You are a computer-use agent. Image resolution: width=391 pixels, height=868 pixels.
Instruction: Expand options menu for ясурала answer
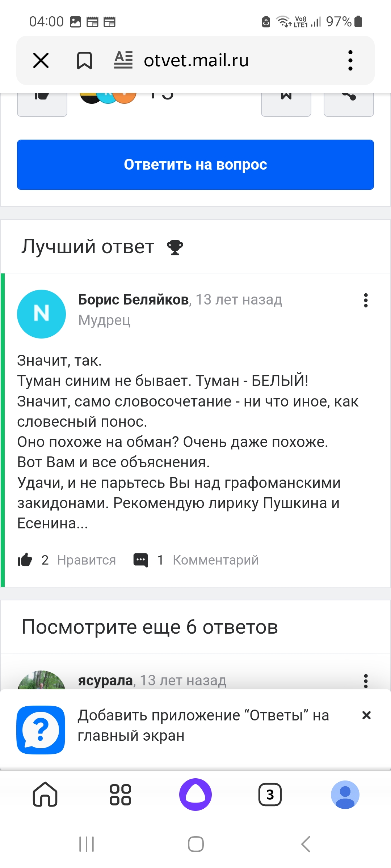(x=366, y=681)
